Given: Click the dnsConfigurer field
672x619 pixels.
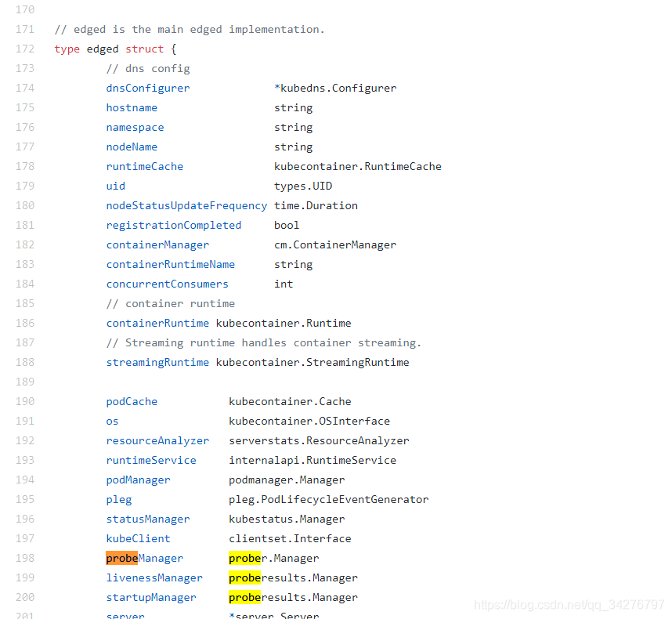Looking at the screenshot, I should coord(148,89).
